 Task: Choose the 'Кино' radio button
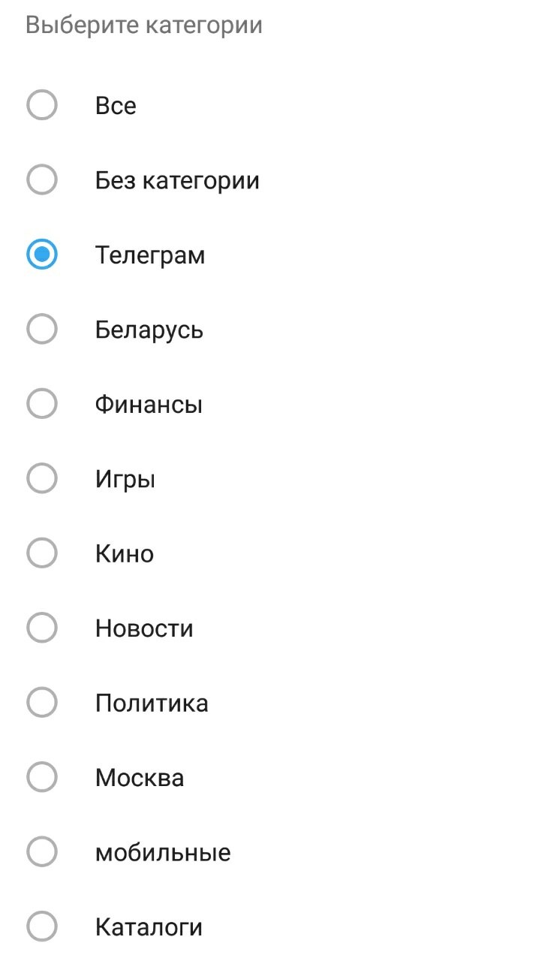[x=42, y=553]
